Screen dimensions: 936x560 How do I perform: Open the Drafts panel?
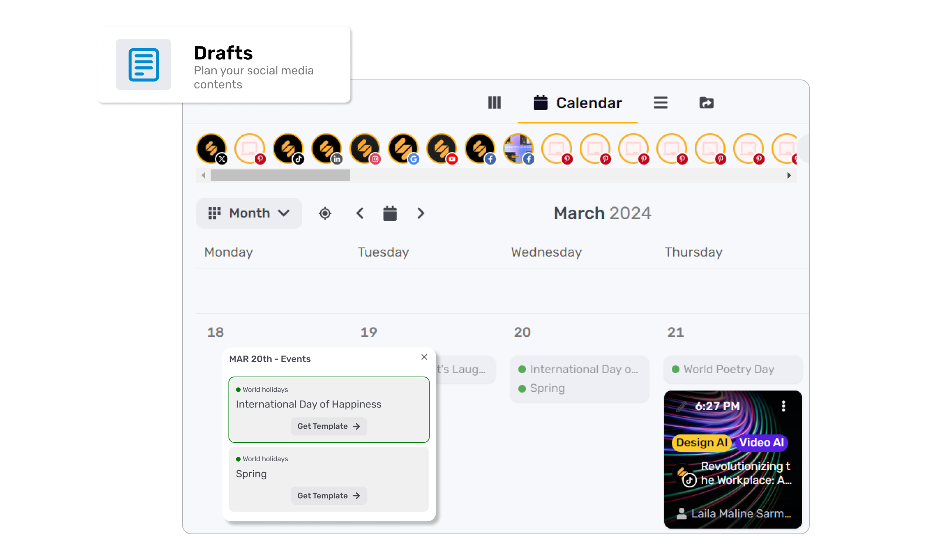tap(224, 65)
